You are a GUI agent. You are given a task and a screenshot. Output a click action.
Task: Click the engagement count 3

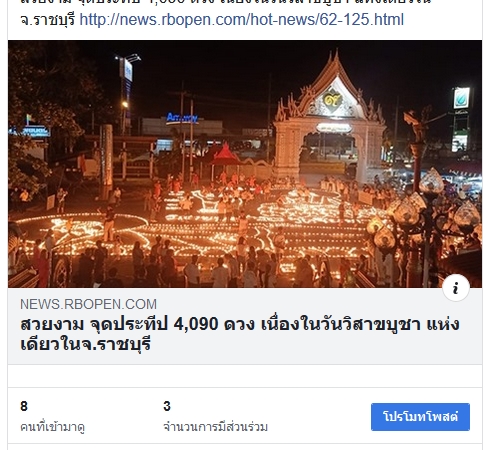tap(167, 406)
